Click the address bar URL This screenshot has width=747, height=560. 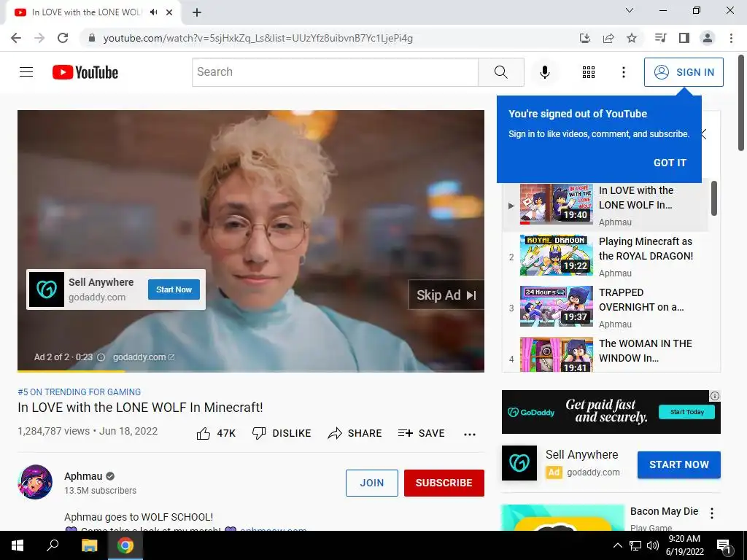(258, 38)
